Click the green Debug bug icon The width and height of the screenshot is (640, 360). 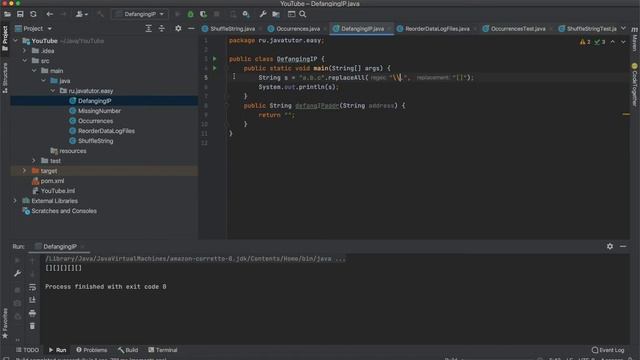pyautogui.click(x=190, y=14)
